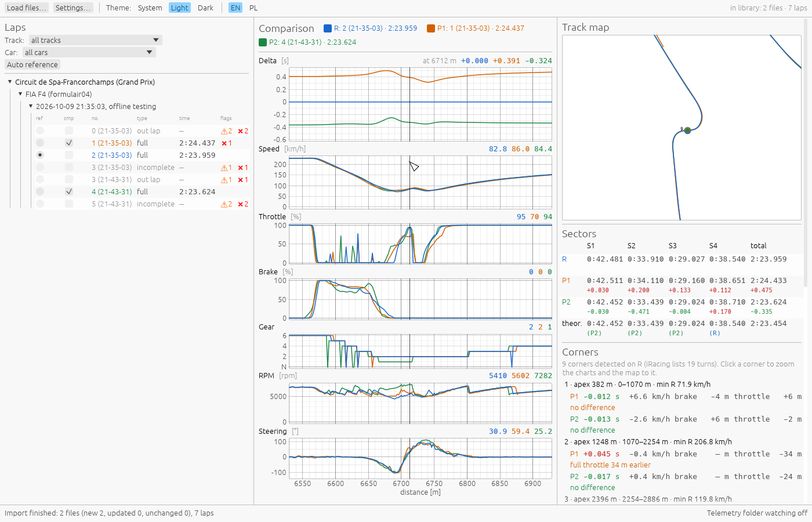Zoom to corner 3 apex 2396 m
Viewport: 812px width, 522px height.
tap(648, 499)
